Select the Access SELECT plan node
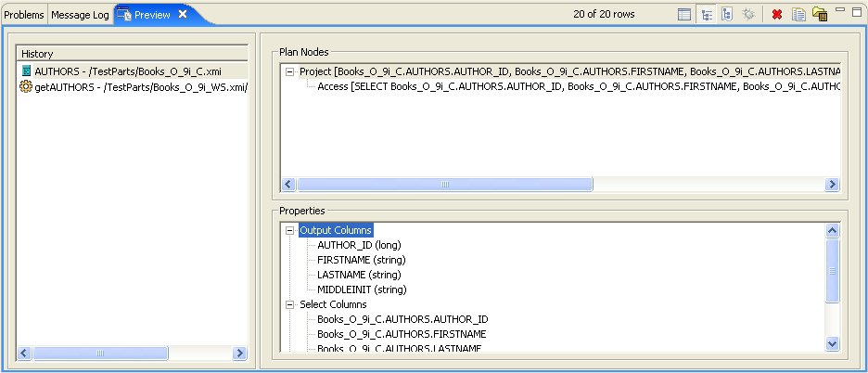Image resolution: width=868 pixels, height=373 pixels. (575, 86)
